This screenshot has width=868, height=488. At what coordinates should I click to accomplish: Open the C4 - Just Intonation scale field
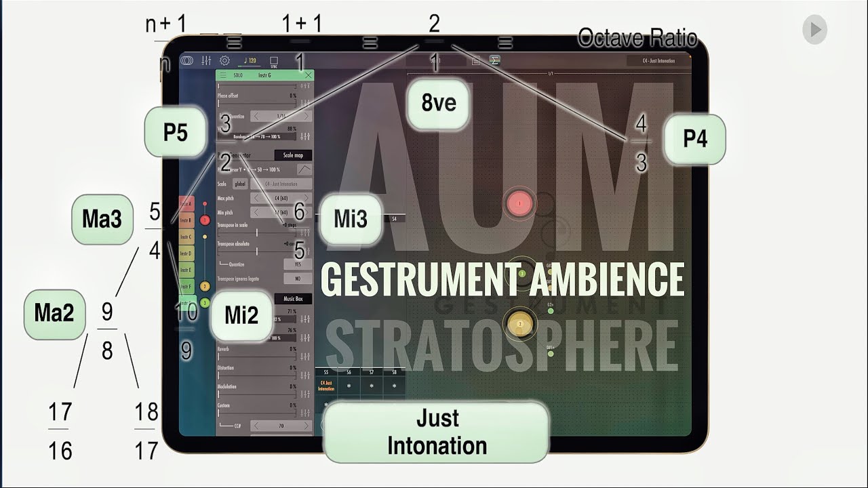pos(281,184)
